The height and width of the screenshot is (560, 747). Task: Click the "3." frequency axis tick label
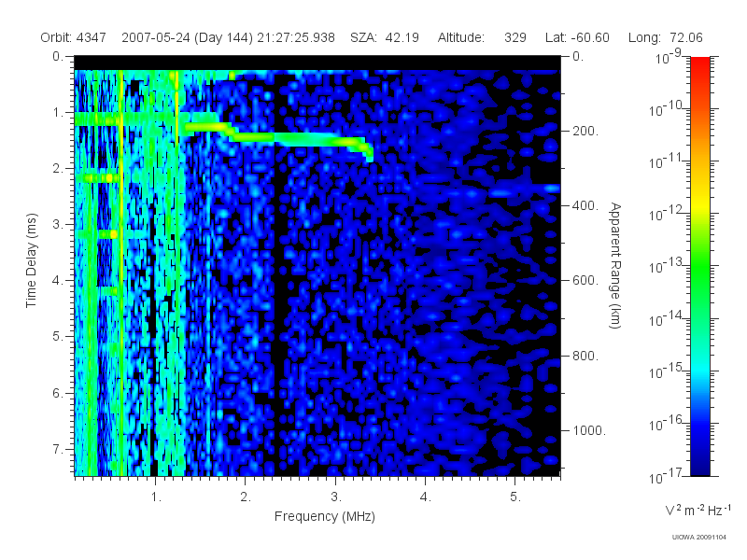[x=336, y=497]
